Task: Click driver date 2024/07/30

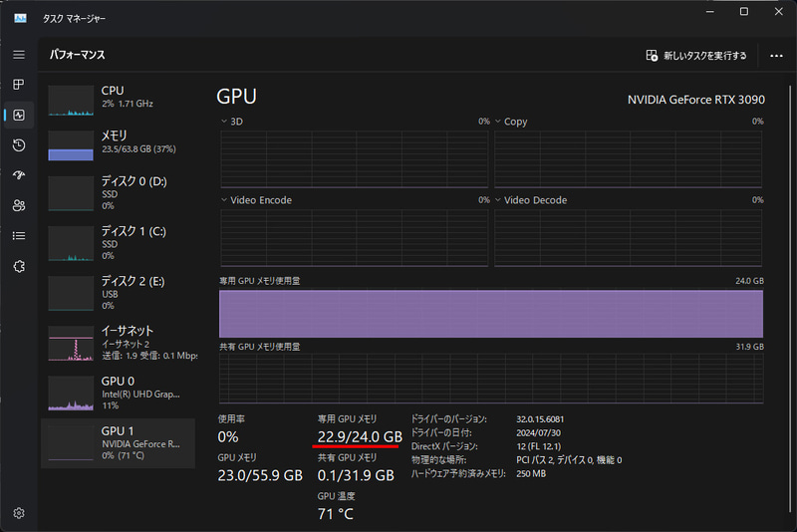Action: point(538,433)
